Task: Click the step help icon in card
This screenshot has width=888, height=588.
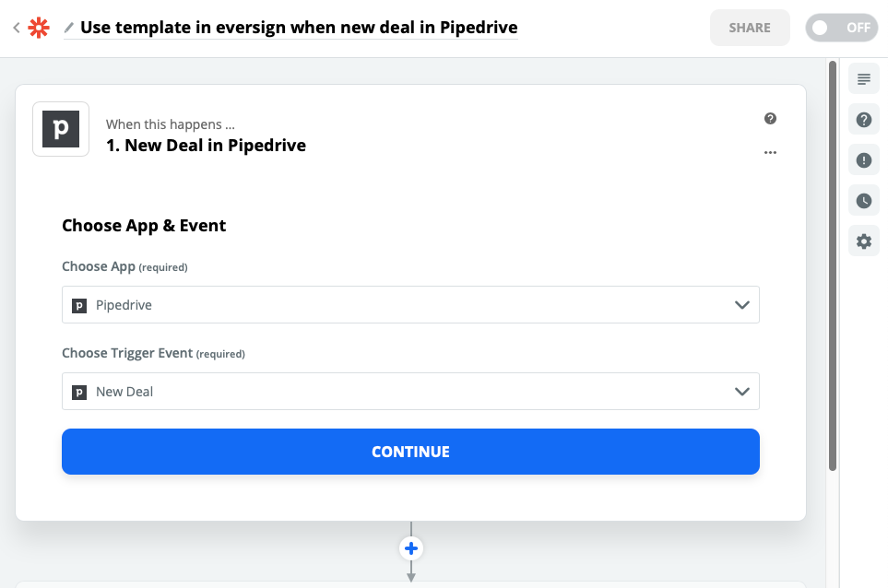Action: point(770,118)
